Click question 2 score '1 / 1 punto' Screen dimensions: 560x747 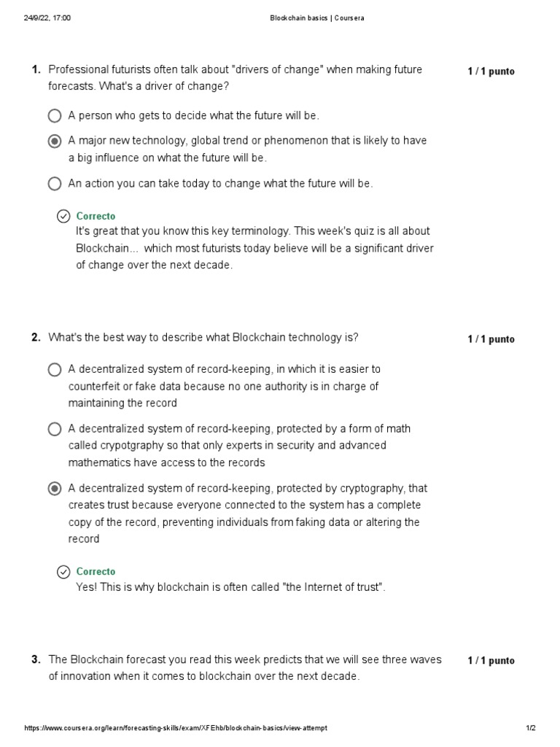pos(491,339)
